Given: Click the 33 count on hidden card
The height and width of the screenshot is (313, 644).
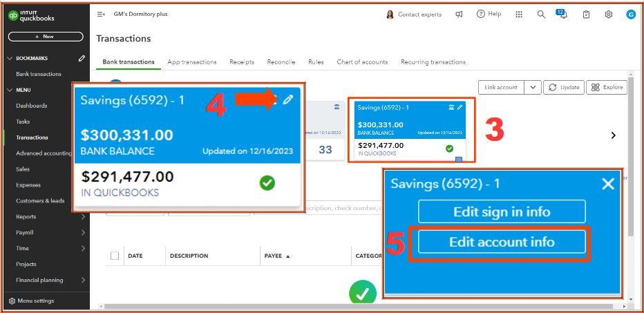Looking at the screenshot, I should tap(325, 149).
